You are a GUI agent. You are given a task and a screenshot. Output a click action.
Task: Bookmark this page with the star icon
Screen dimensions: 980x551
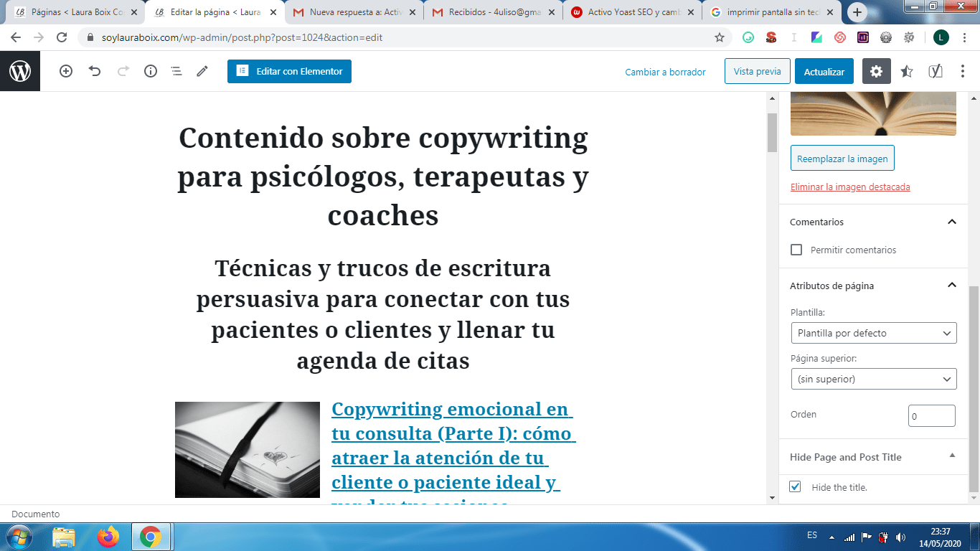coord(720,37)
